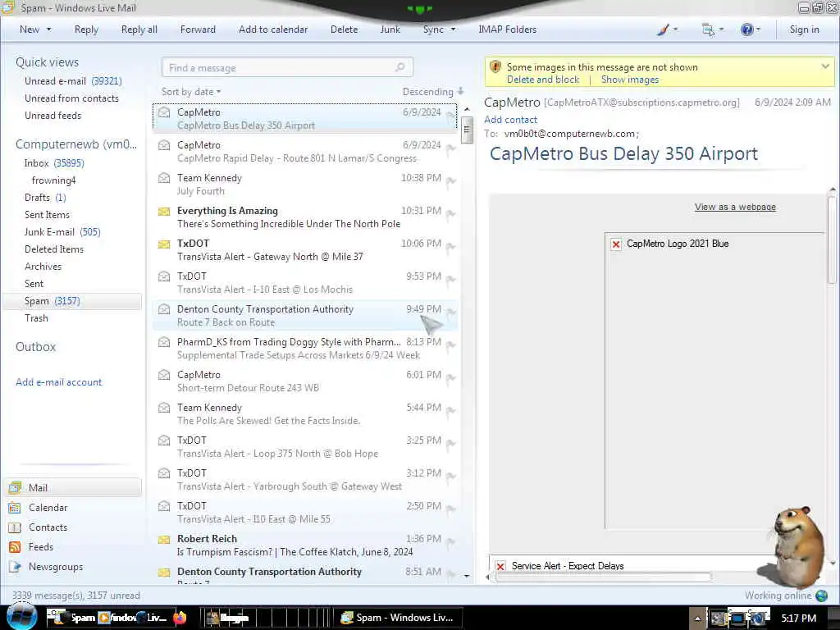Click the blue Help question mark icon

click(x=746, y=30)
